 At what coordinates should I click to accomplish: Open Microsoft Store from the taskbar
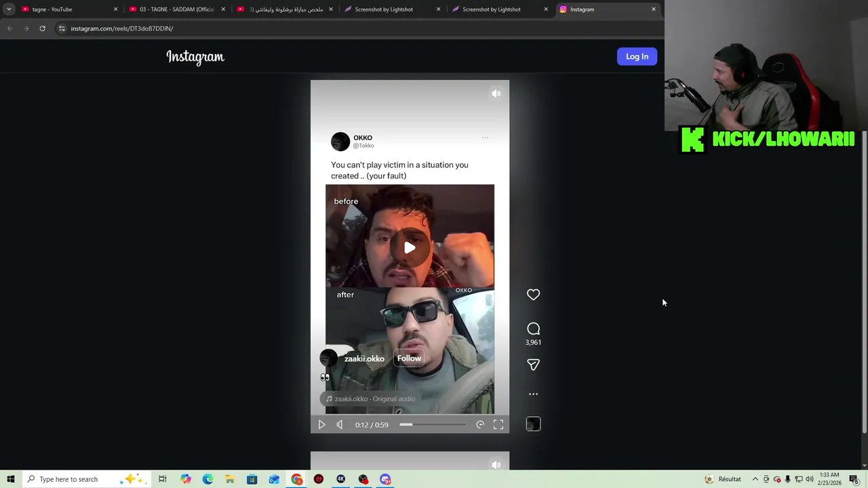252,479
